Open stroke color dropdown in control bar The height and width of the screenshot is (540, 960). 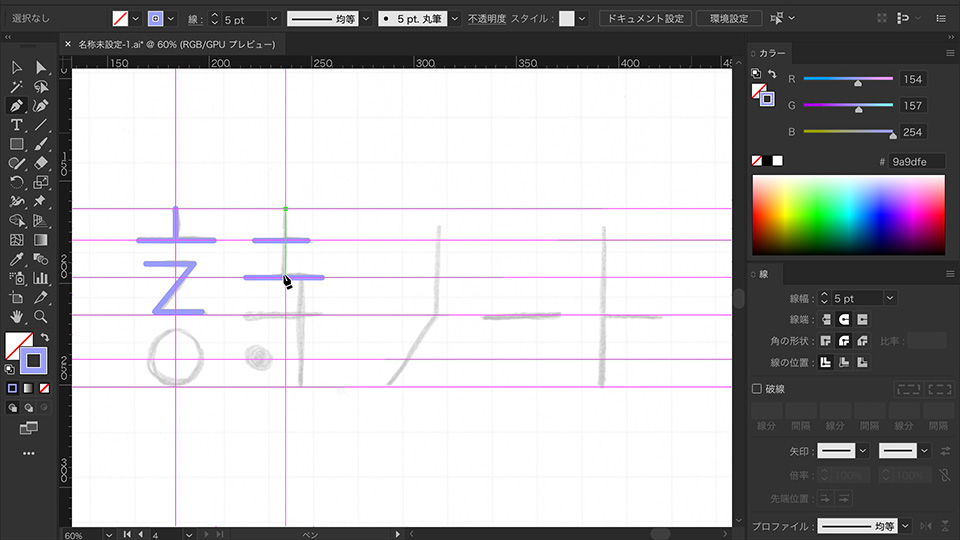(171, 19)
